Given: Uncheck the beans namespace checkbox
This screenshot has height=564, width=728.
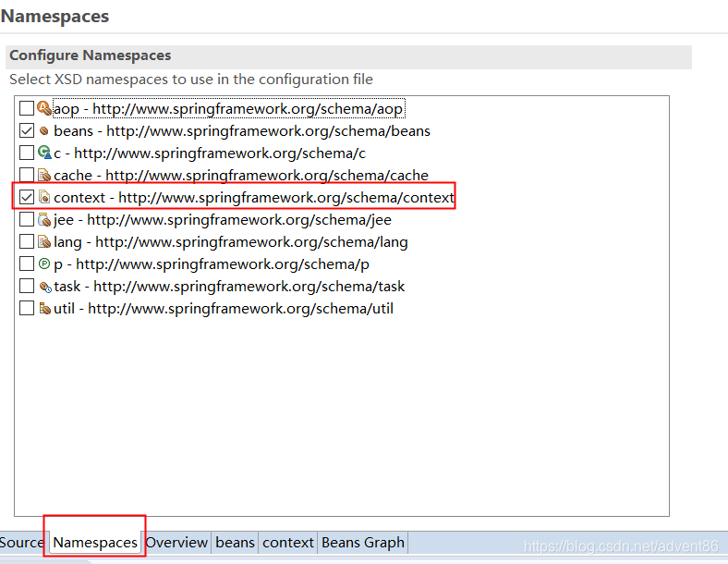Looking at the screenshot, I should 27,130.
